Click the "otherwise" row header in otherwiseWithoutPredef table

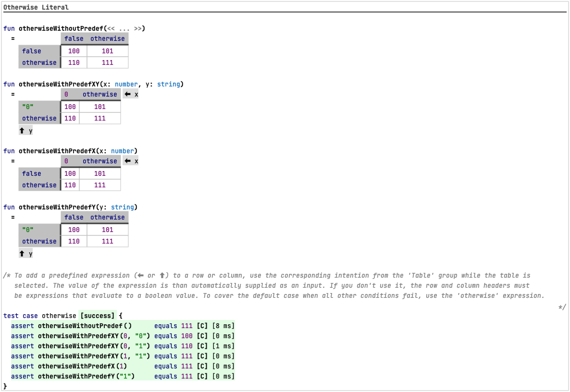pos(39,62)
